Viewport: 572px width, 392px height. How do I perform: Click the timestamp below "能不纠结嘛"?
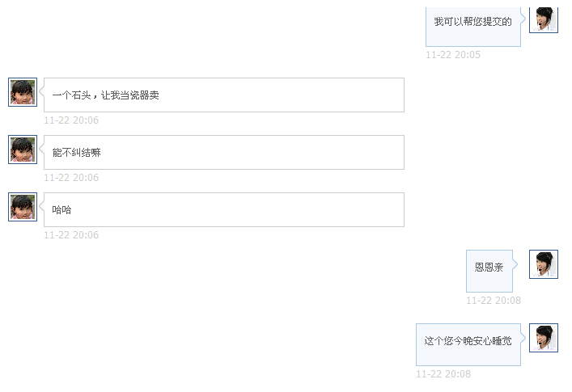point(71,178)
